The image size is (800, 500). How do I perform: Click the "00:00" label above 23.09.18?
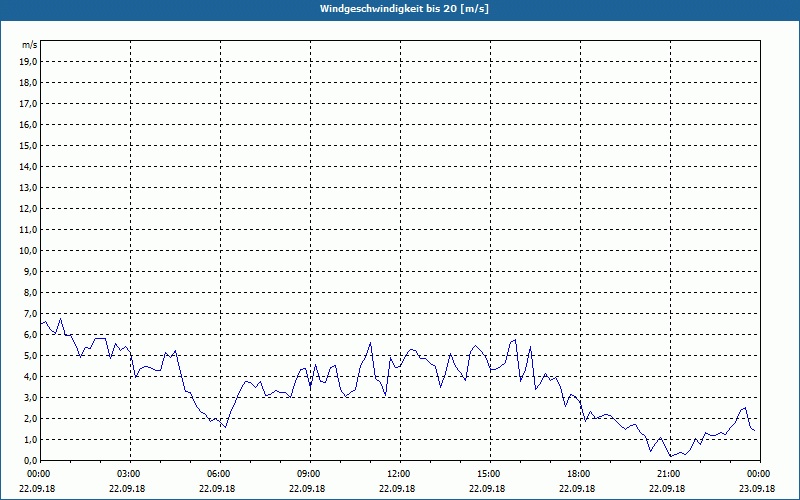point(760,474)
